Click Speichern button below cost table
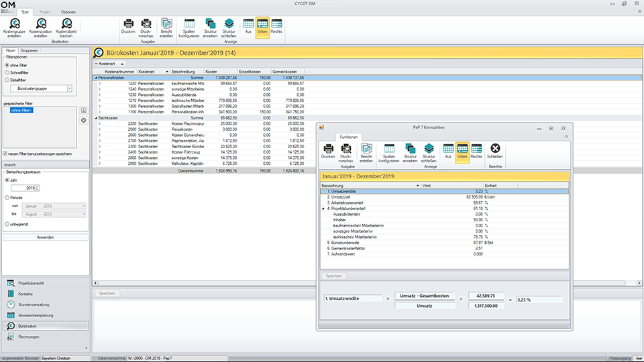Viewport: 644px width, 362px height. [x=107, y=293]
